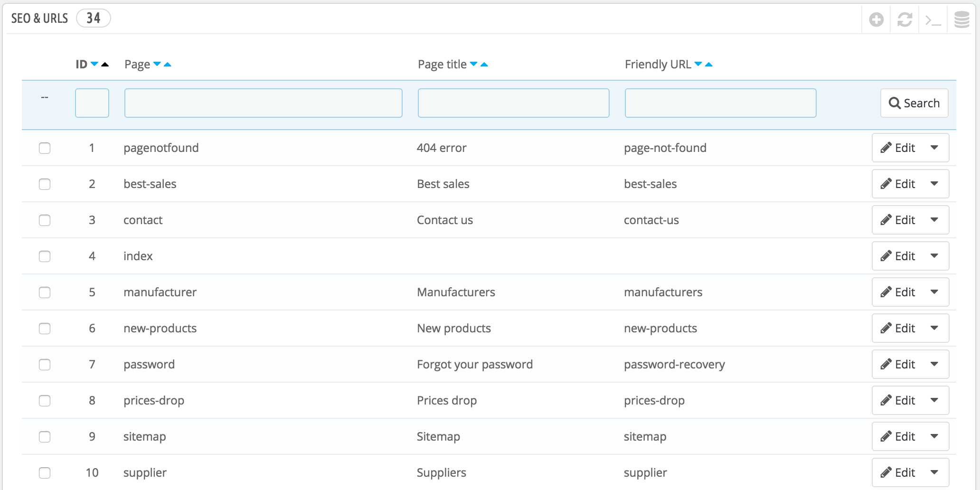Click the ID column header
Screen dimensions: 980x490
pyautogui.click(x=81, y=64)
